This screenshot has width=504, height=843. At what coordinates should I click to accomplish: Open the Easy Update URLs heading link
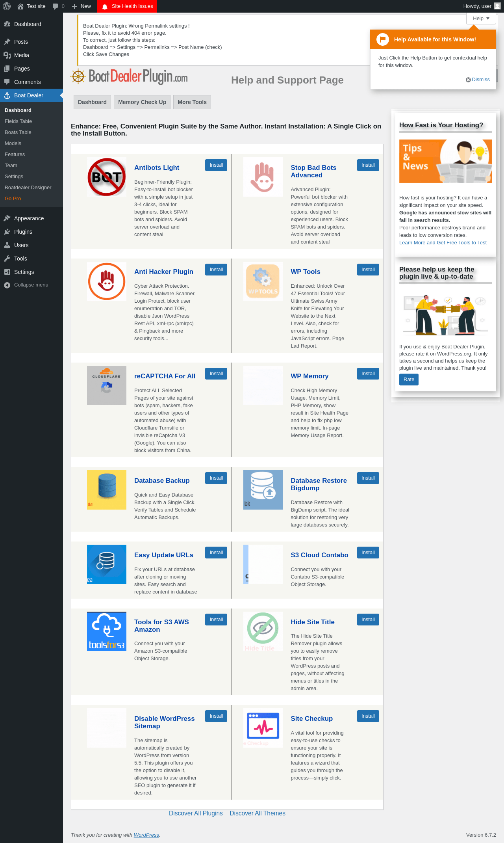tap(164, 555)
